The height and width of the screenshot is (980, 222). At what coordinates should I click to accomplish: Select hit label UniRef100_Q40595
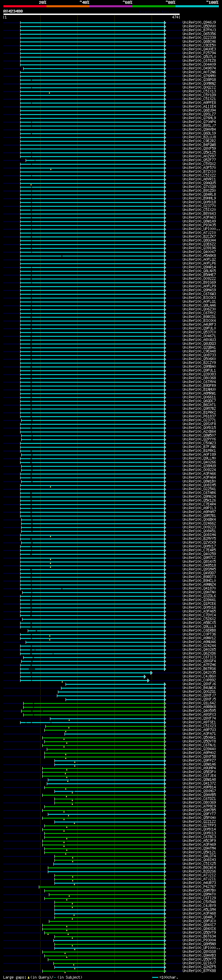(199, 711)
